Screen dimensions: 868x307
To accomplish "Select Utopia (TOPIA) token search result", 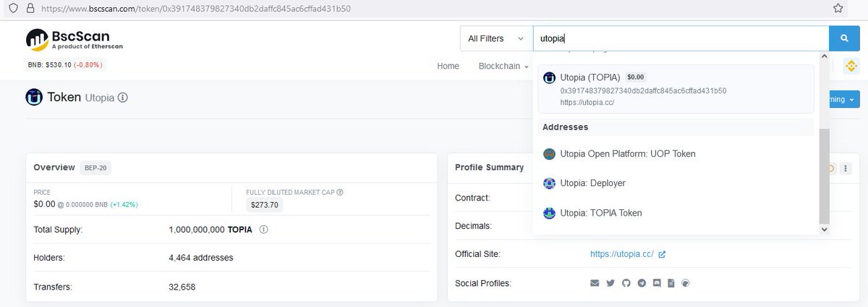I will pos(676,89).
